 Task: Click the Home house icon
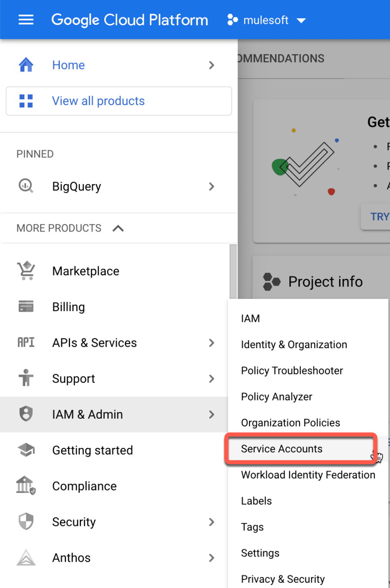tap(26, 65)
